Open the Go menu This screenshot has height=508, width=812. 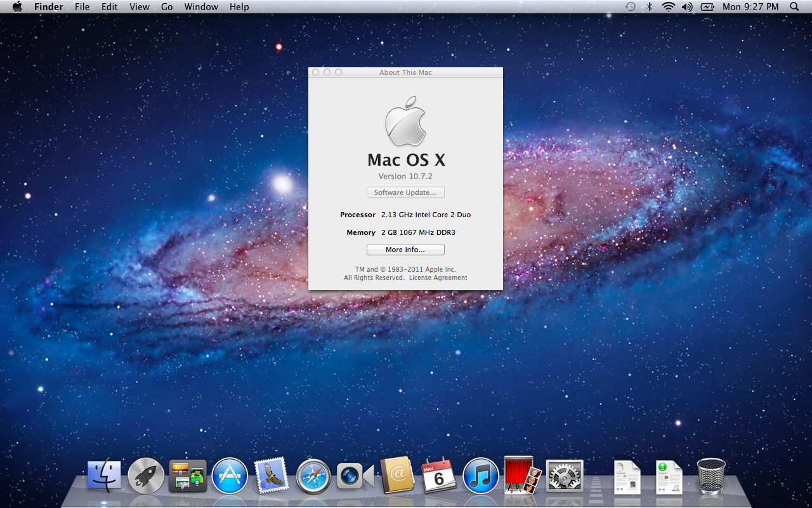click(x=167, y=7)
